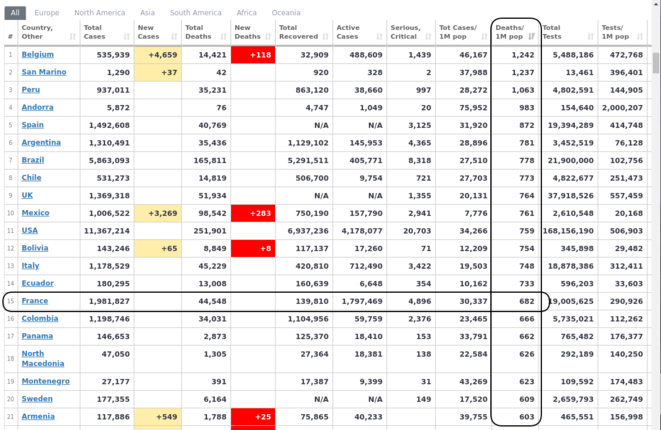Viewport: 661px width, 430px height.
Task: Select France deaths per million 682
Action: pyautogui.click(x=527, y=301)
